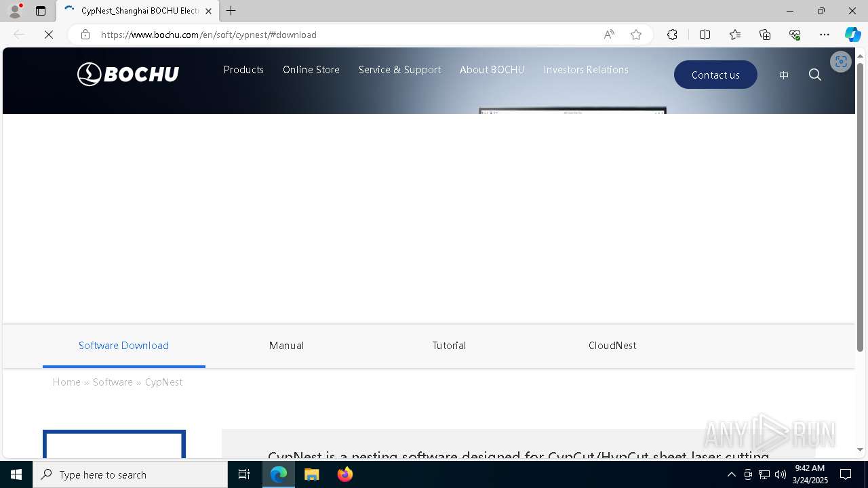The height and width of the screenshot is (488, 868).
Task: Switch language with the Chinese character icon
Action: pyautogui.click(x=784, y=75)
